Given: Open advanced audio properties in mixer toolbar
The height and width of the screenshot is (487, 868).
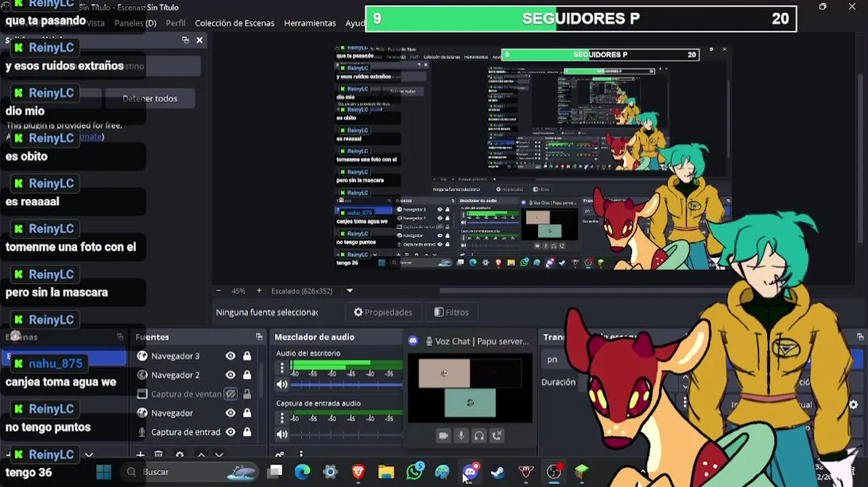Looking at the screenshot, I should coord(279,455).
